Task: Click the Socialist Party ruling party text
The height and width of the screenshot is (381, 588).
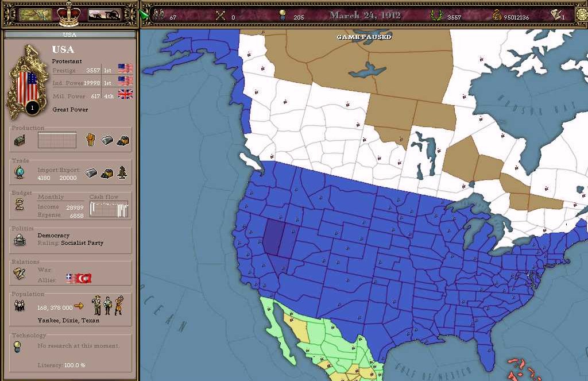Action: pos(82,243)
